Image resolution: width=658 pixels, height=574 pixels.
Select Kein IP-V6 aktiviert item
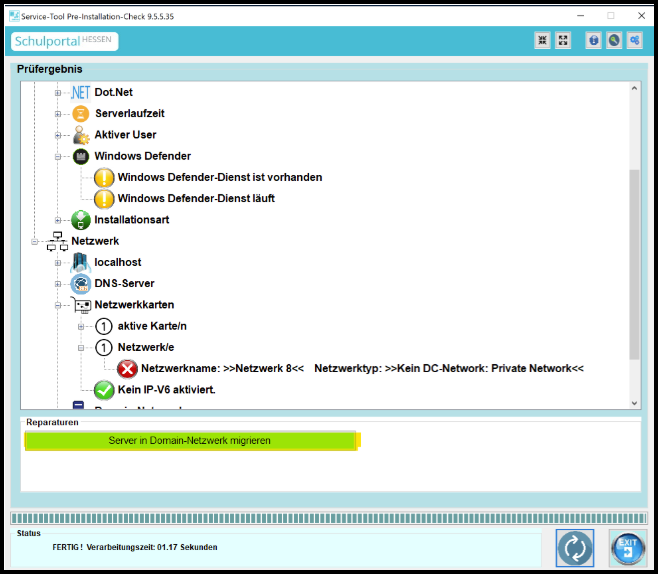166,390
